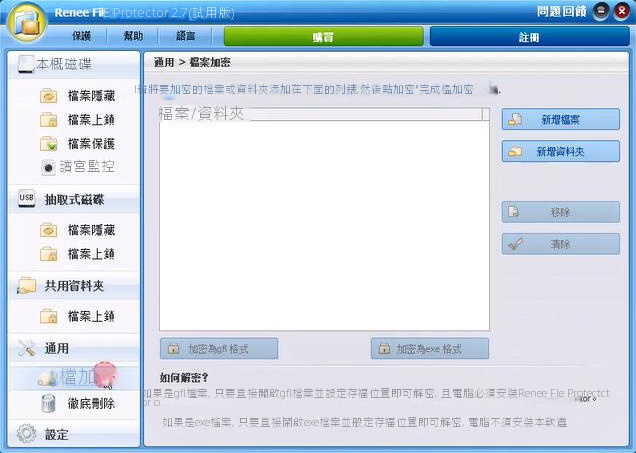Click 檔案隱藏 icon under removable disk
This screenshot has height=453, width=636.
(49, 230)
